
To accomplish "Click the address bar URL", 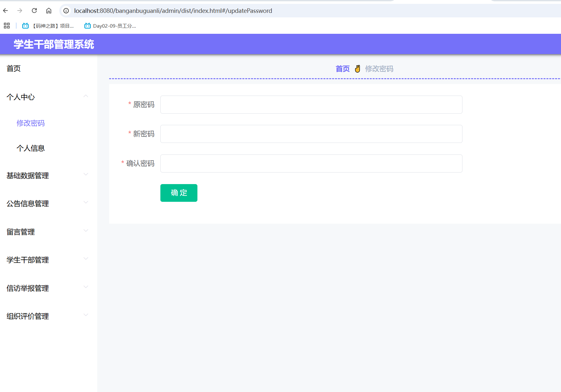I will click(173, 11).
